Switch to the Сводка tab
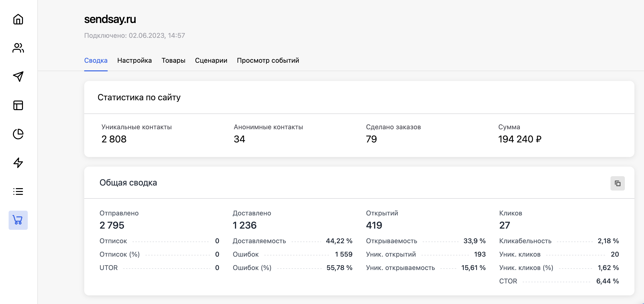Viewport: 644px width, 304px height. (96, 61)
